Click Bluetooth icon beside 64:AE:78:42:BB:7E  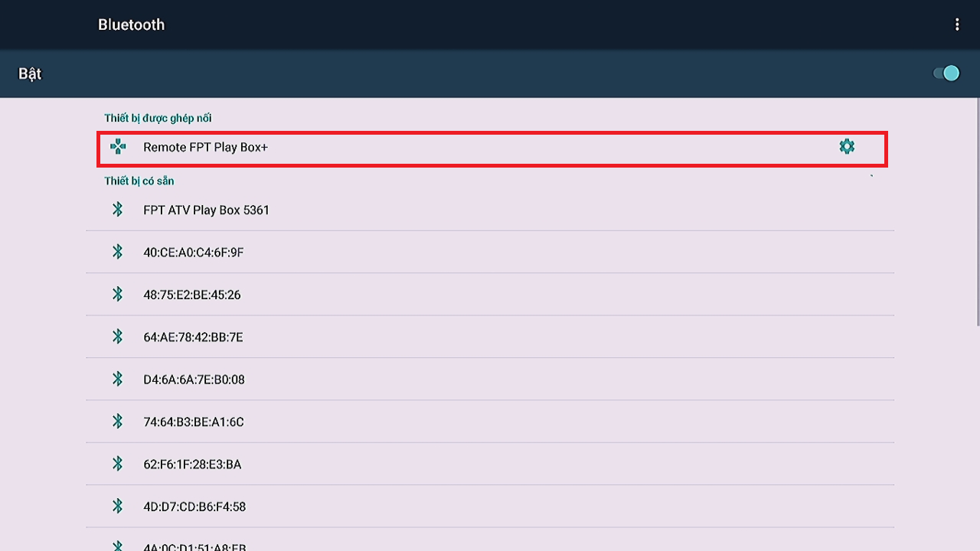(118, 337)
